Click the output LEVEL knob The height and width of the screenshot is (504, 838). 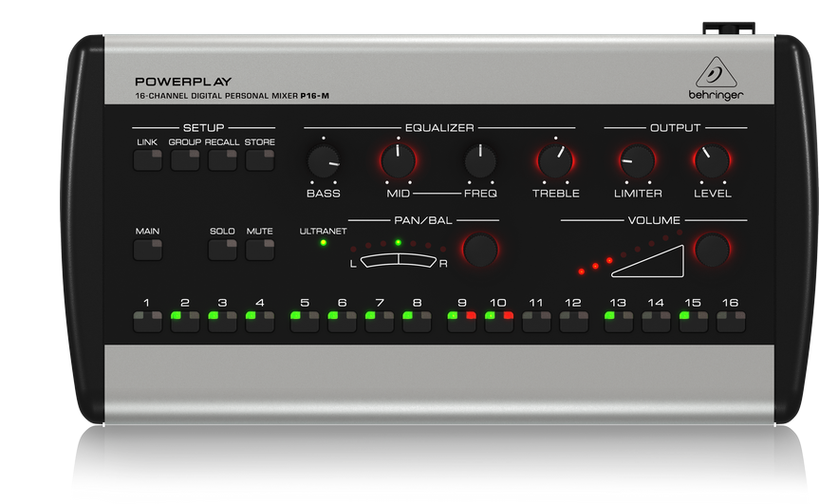[x=712, y=162]
